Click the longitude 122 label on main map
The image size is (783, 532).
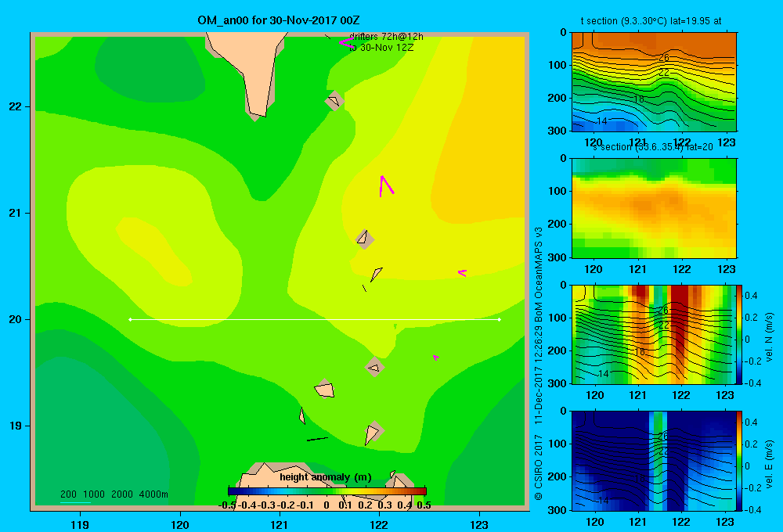379,524
